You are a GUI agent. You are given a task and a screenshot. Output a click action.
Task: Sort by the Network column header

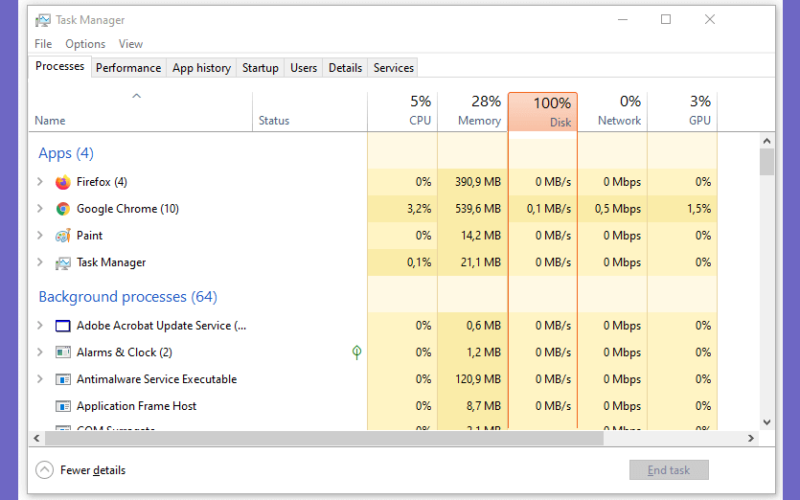point(613,111)
